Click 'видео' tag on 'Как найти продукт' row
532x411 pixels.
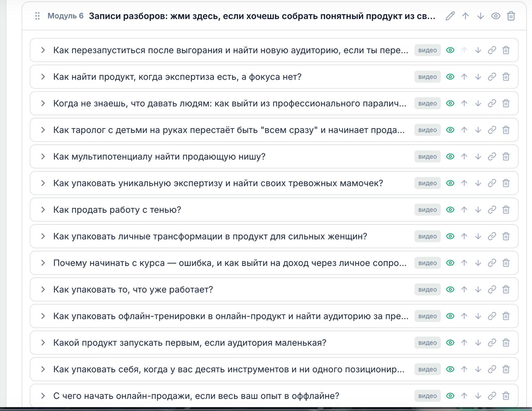coord(427,77)
